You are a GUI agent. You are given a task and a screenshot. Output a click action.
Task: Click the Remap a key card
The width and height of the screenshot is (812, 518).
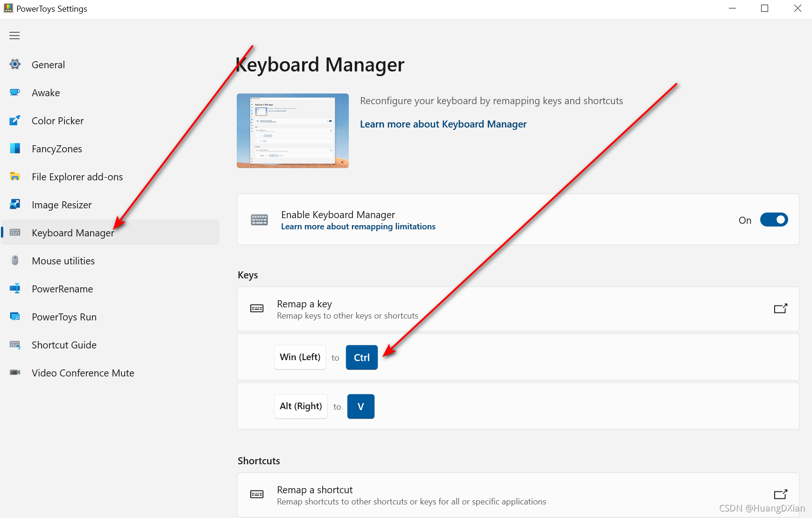pyautogui.click(x=518, y=309)
